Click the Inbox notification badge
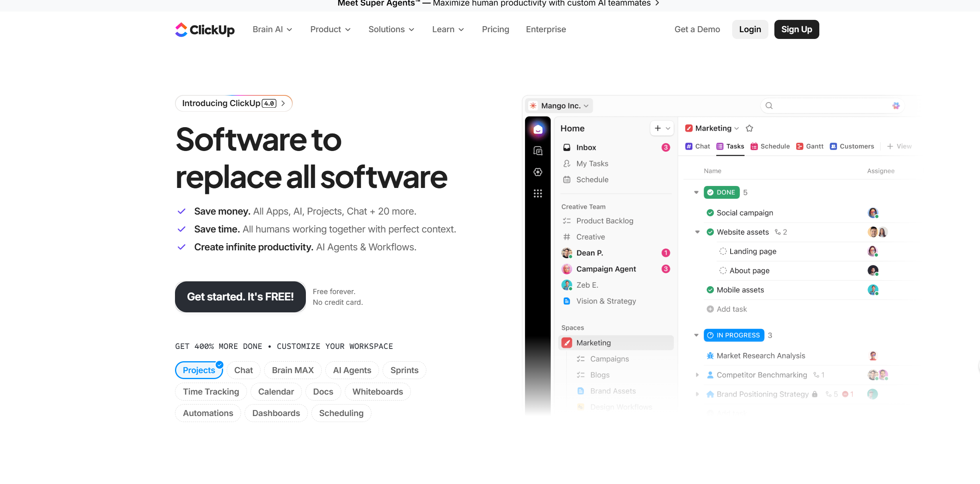The width and height of the screenshot is (980, 484). click(x=666, y=147)
